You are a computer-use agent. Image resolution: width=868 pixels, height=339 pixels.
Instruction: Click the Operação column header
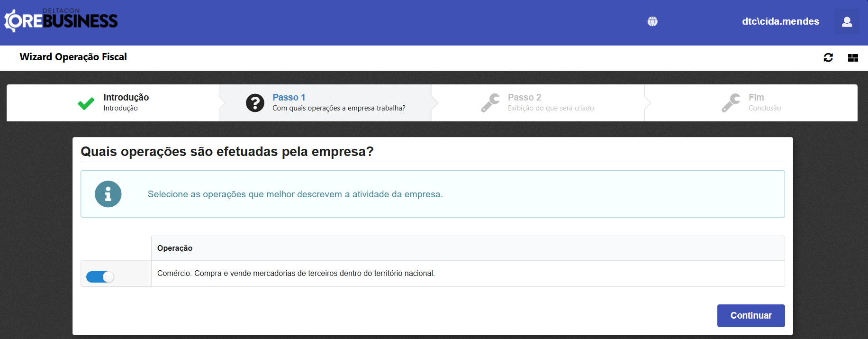175,248
